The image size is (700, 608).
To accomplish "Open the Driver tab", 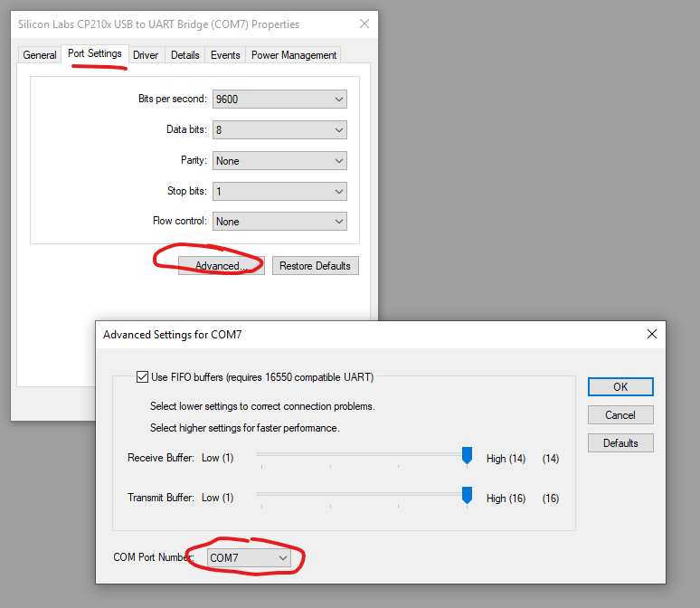I will 146,55.
